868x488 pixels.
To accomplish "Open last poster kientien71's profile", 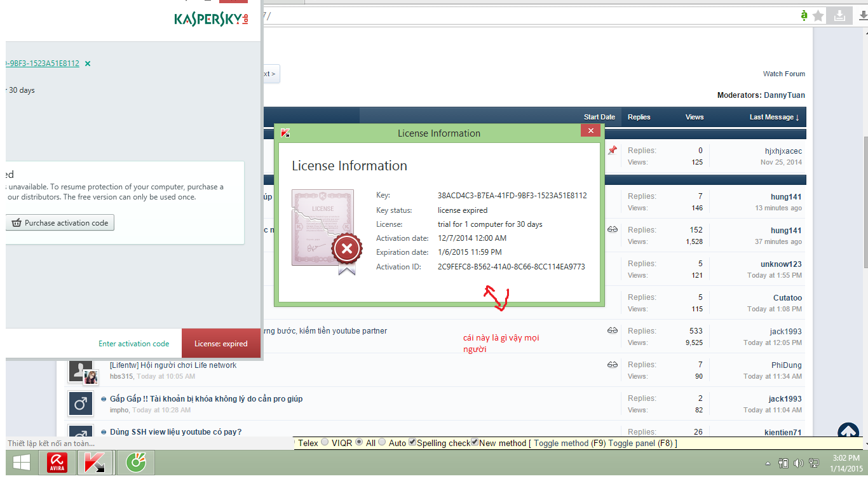I will tap(783, 433).
